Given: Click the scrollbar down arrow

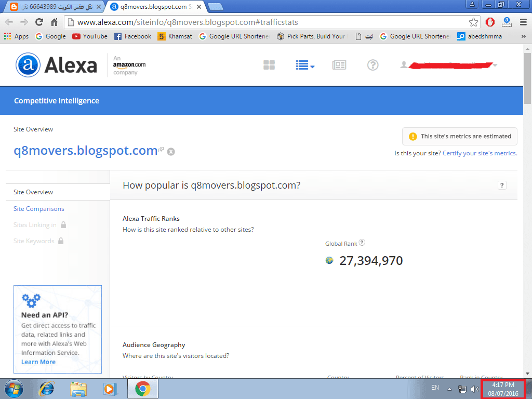Looking at the screenshot, I should 527,374.
